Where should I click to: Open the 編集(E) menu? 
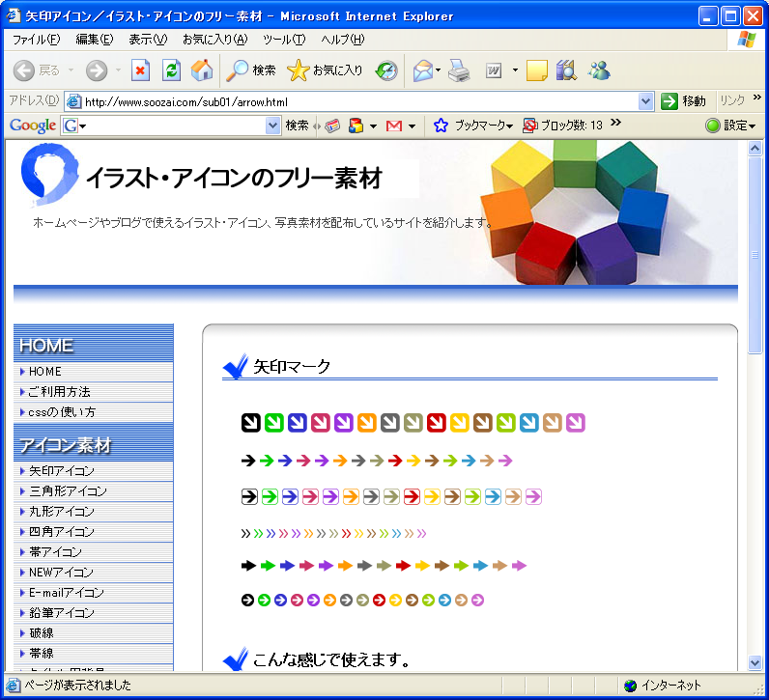pos(95,40)
